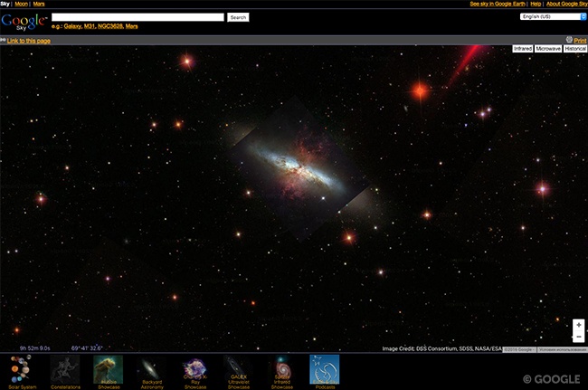Screen dimensions: 588x390
Task: Open the GALEX Ultraviolet Showcase icon
Action: pos(238,370)
